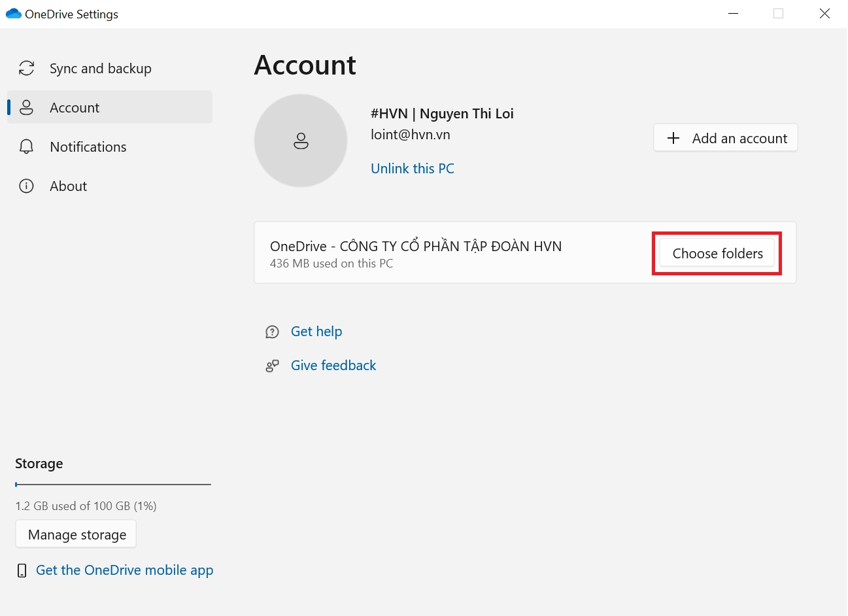This screenshot has width=848, height=616.
Task: Click the Unlink this PC link
Action: 413,169
